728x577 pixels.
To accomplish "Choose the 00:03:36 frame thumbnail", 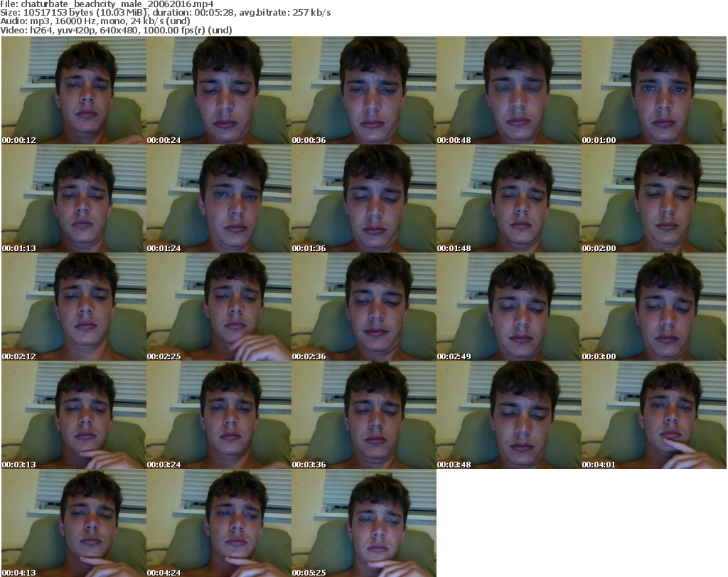I will [364, 415].
